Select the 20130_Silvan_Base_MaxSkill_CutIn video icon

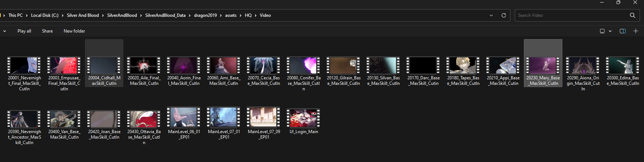pyautogui.click(x=383, y=65)
